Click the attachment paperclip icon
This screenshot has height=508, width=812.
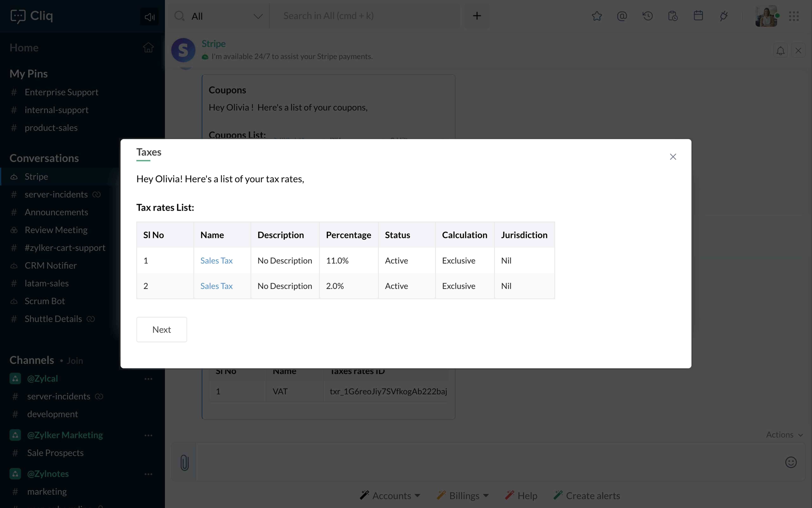[184, 462]
